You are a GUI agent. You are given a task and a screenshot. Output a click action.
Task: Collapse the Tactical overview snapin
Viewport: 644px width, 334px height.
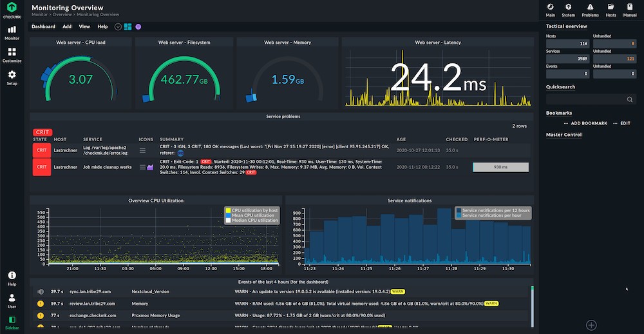(x=566, y=26)
